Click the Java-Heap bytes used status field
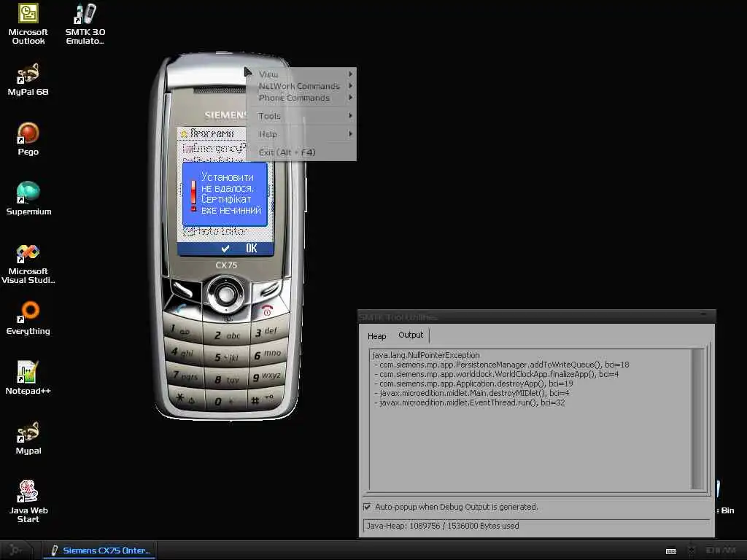This screenshot has height=560, width=747. [536, 526]
